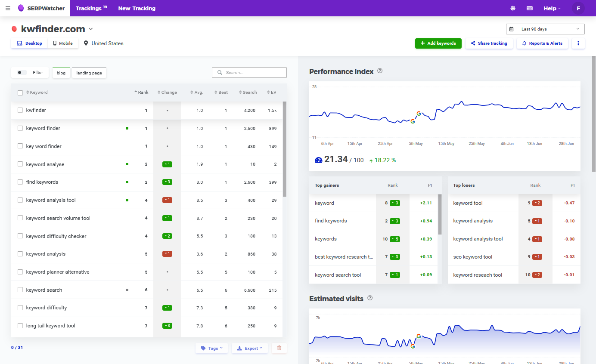
Task: Click right panel page scrollbar
Action: [594, 114]
